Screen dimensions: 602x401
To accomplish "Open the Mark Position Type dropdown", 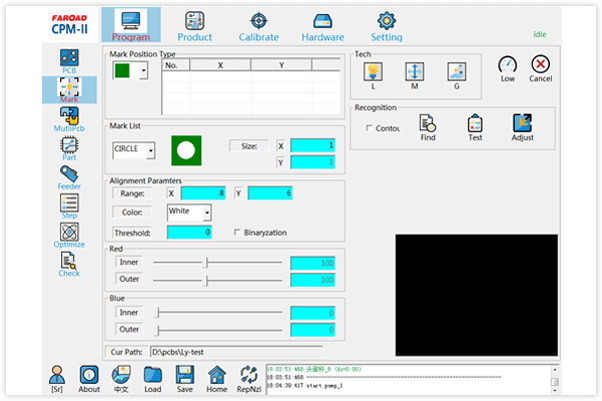I will point(144,71).
